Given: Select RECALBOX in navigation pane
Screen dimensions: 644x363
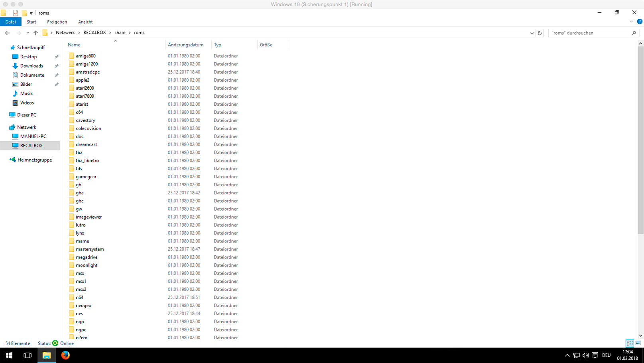Looking at the screenshot, I should pos(31,146).
